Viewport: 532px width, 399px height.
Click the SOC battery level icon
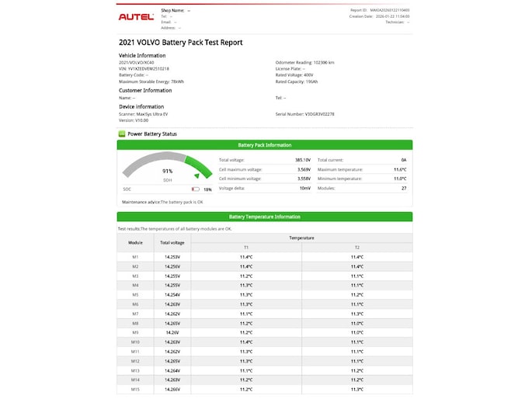pos(196,189)
